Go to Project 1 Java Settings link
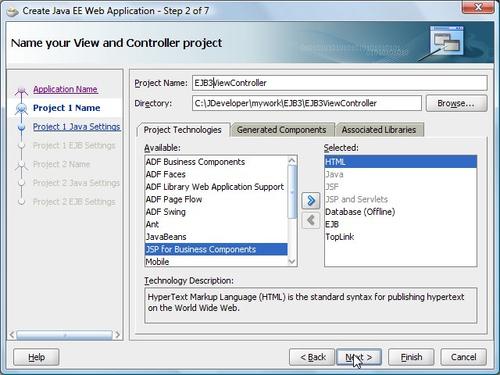 77,127
